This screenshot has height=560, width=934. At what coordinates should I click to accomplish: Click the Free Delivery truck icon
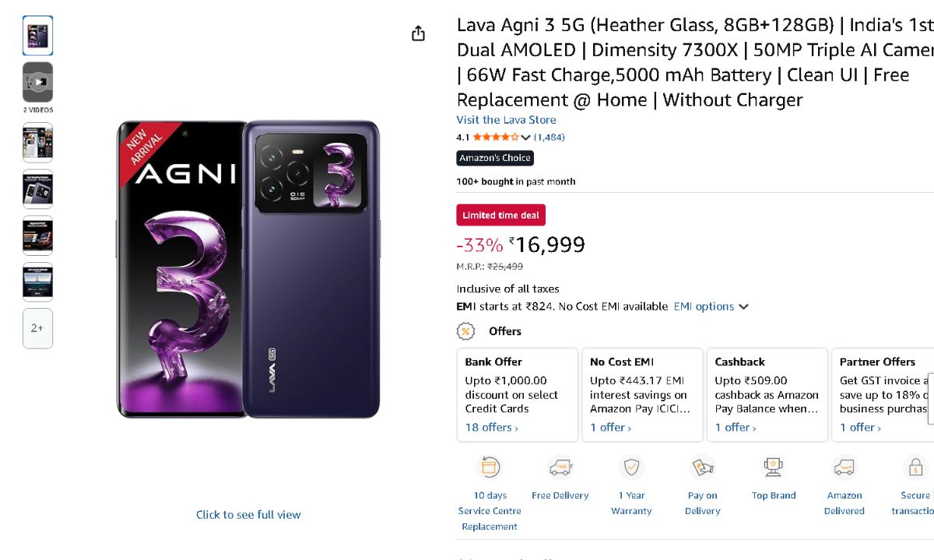[560, 467]
